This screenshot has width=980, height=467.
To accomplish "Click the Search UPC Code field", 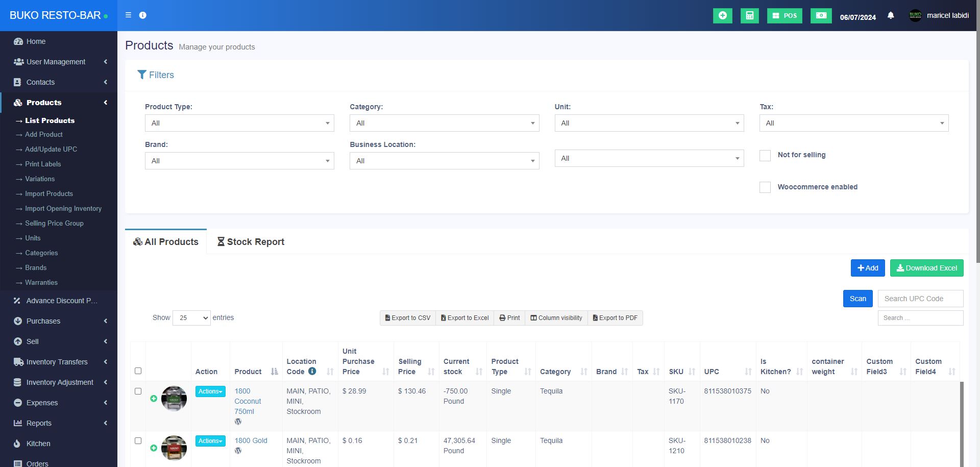I will coord(920,299).
